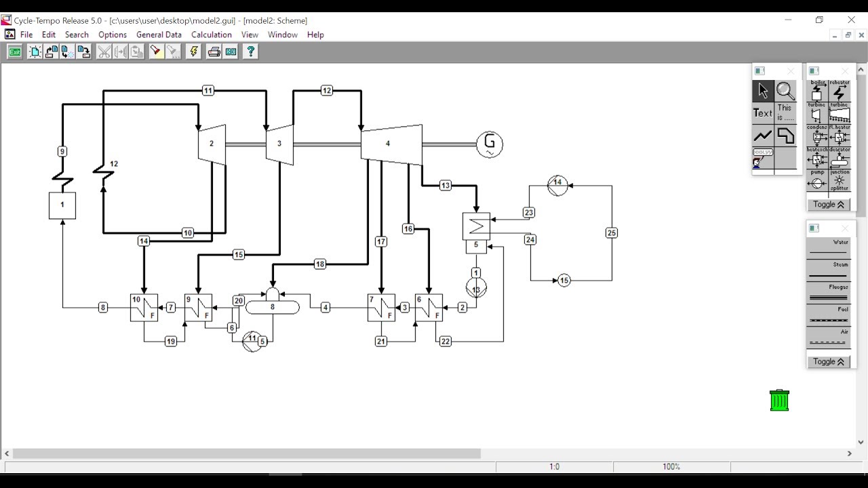Open the General Data menu

(159, 35)
